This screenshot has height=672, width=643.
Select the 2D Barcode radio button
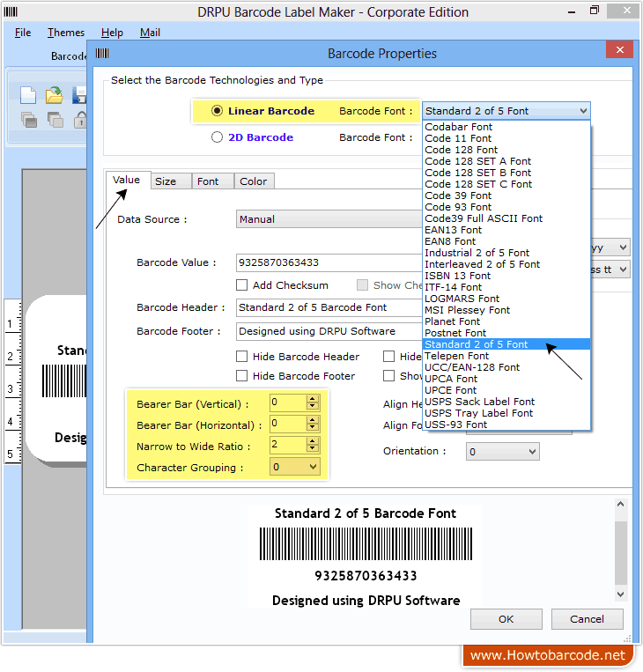point(217,137)
